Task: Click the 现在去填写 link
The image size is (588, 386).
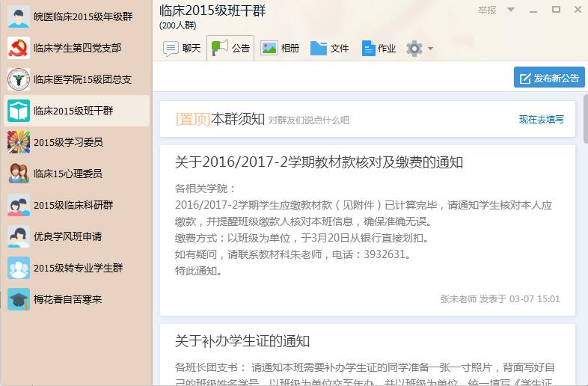Action: click(542, 120)
